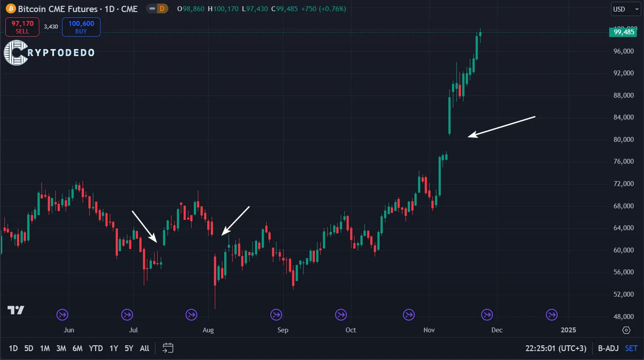This screenshot has width=644, height=360.
Task: Select the YTD date range
Action: [96, 348]
